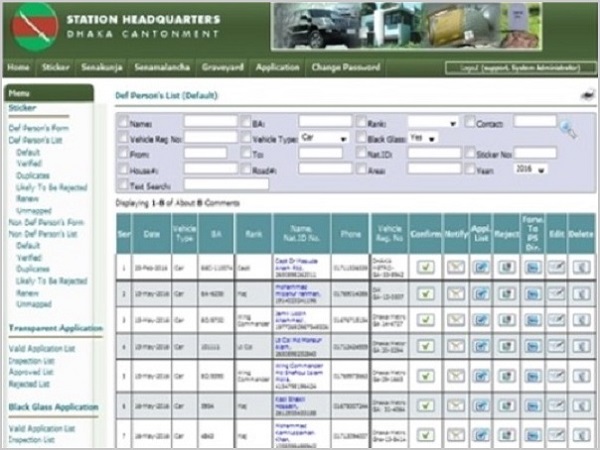Click the Date column header
Image resolution: width=600 pixels, height=450 pixels.
tap(152, 233)
